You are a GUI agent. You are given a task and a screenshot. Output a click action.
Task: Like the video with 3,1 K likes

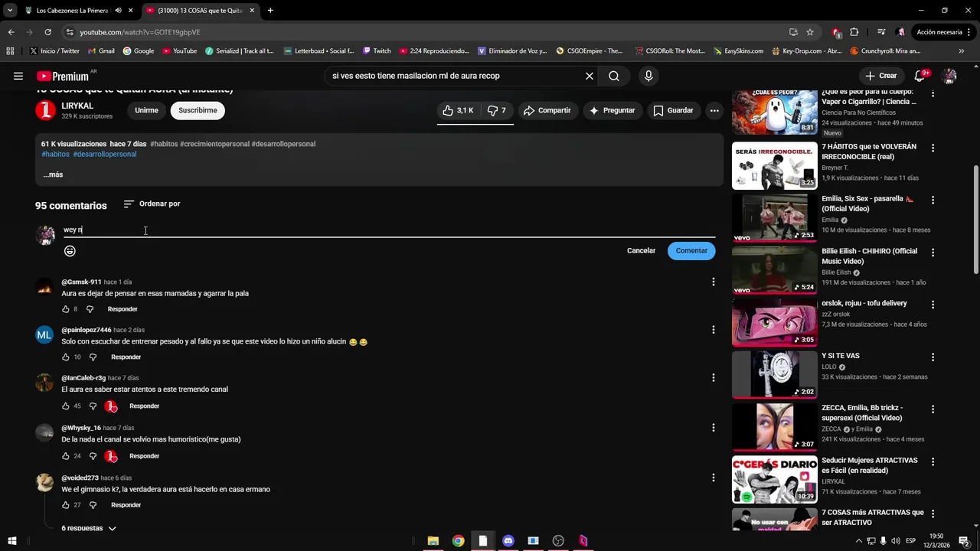tap(458, 110)
